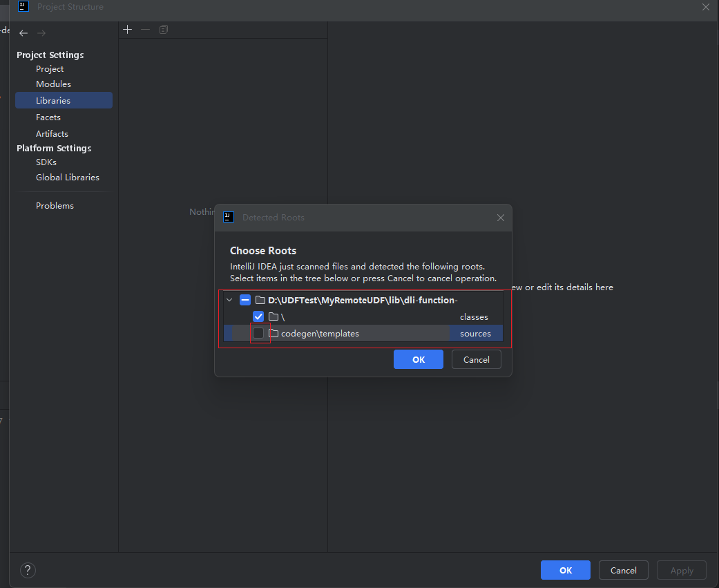Open the help question mark icon
Viewport: 719px width, 588px height.
pyautogui.click(x=28, y=570)
